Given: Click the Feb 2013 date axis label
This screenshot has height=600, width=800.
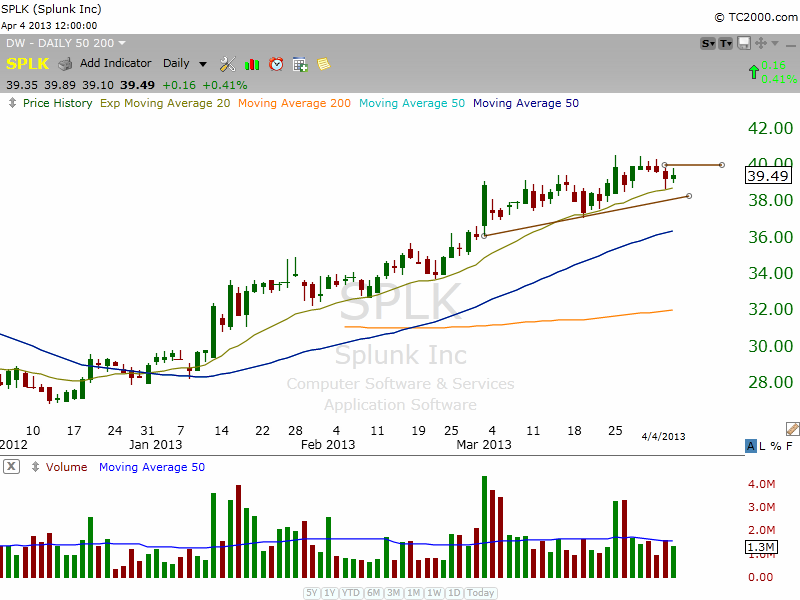Looking at the screenshot, I should [328, 444].
